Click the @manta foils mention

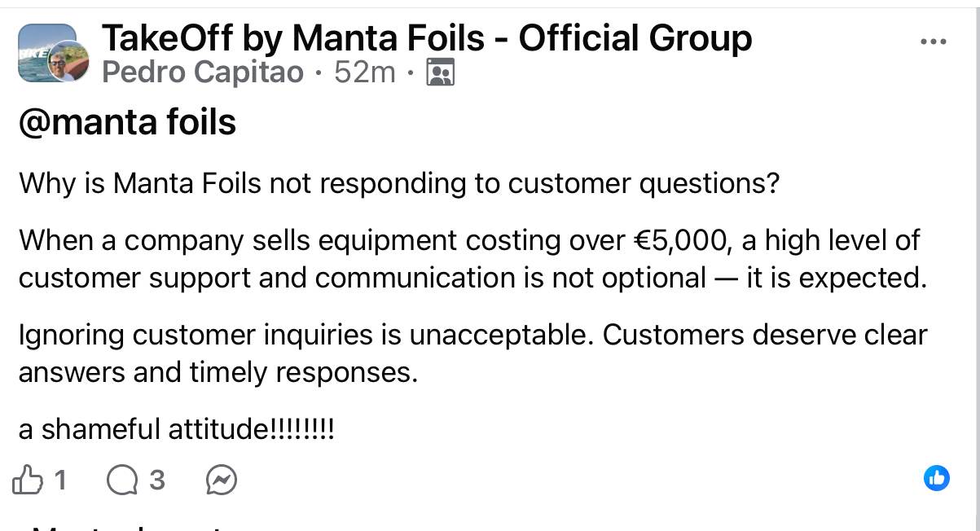click(x=127, y=123)
